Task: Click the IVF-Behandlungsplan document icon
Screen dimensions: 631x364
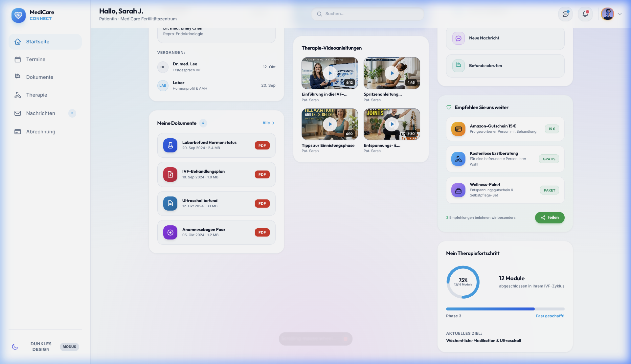Action: click(170, 174)
